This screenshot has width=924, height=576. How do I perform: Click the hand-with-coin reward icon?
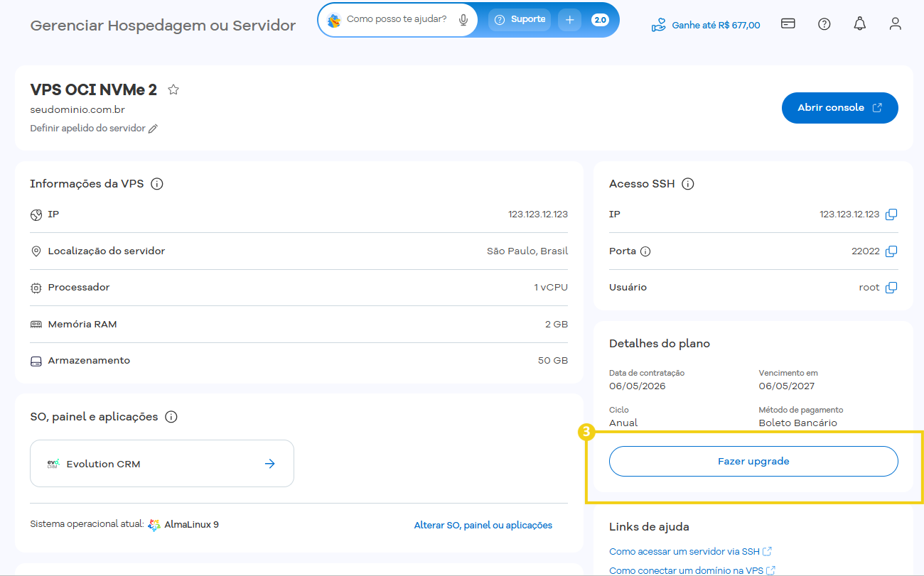pos(659,25)
